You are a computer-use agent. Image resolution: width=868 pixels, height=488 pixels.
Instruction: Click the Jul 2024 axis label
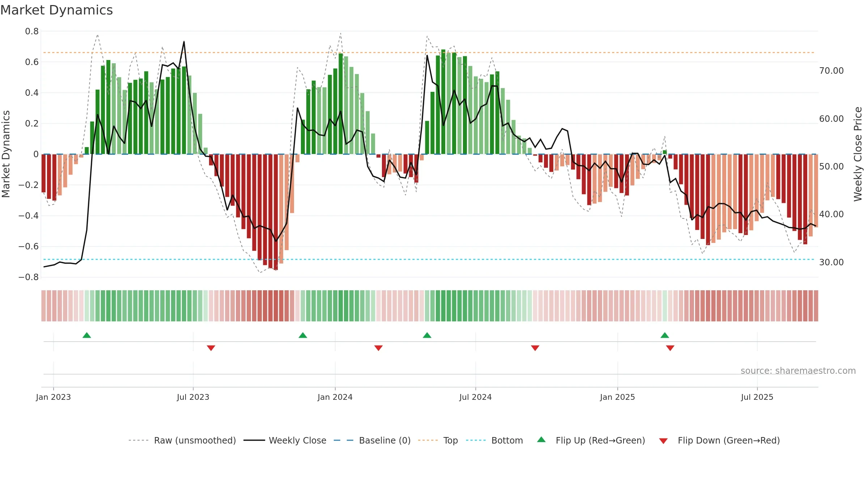(476, 397)
